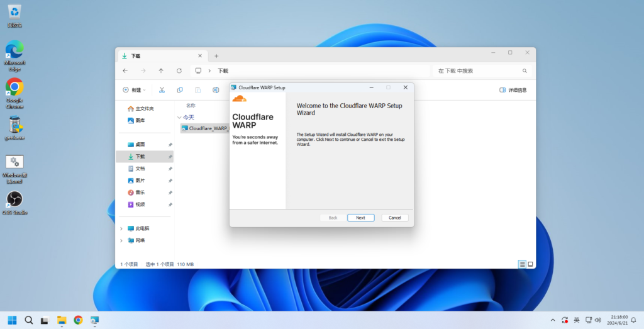The image size is (644, 329).
Task: Open volume control in system tray
Action: tap(598, 320)
